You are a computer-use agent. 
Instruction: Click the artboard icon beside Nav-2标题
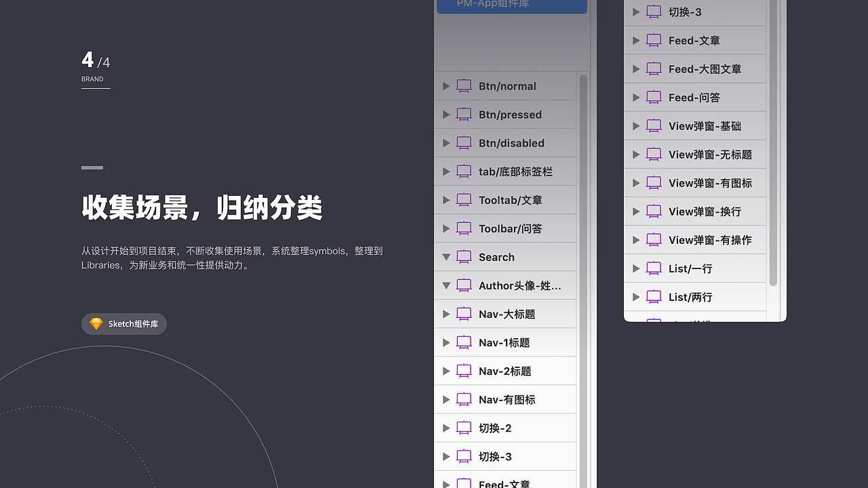pyautogui.click(x=464, y=371)
